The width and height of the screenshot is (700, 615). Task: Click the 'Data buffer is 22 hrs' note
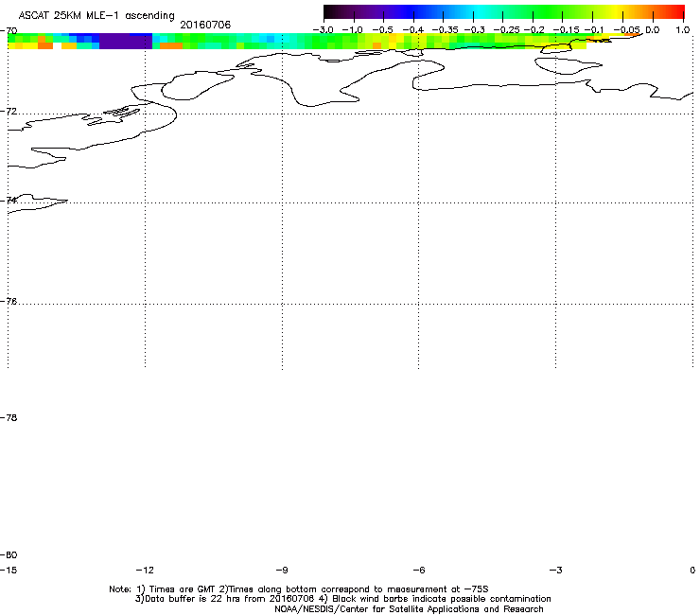tap(342, 599)
